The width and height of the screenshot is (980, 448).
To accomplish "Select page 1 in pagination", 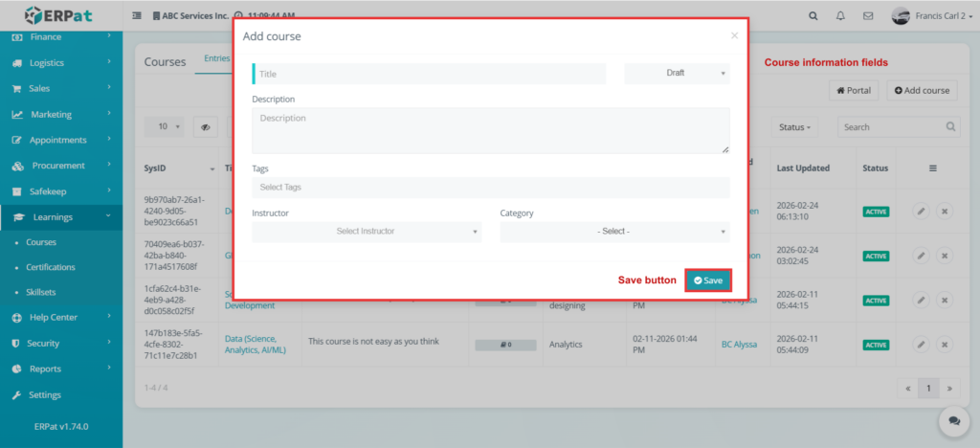I will point(928,388).
